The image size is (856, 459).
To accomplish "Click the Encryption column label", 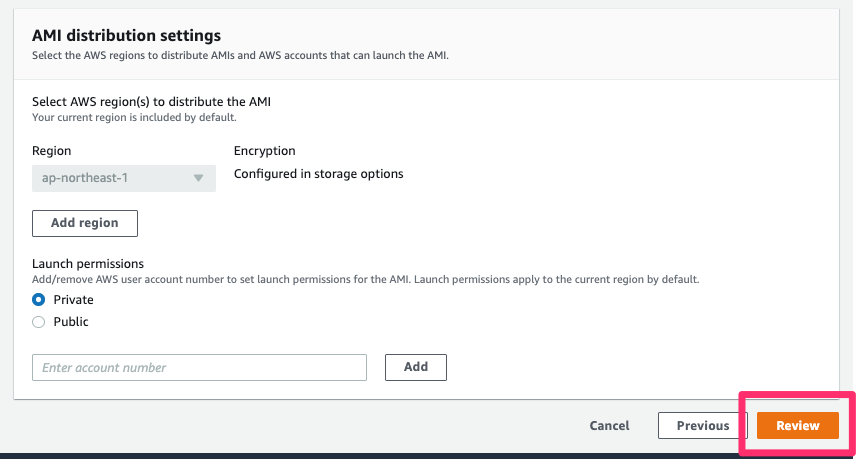I will click(265, 151).
